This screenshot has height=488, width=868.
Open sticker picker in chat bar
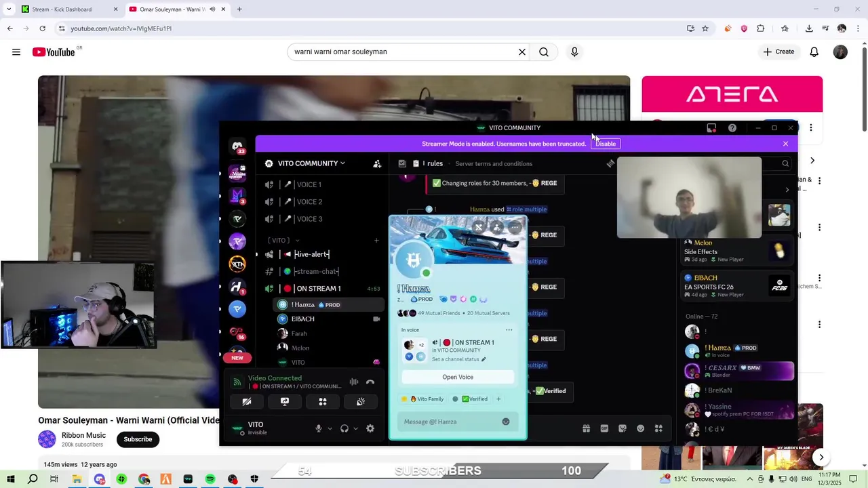[x=623, y=428]
